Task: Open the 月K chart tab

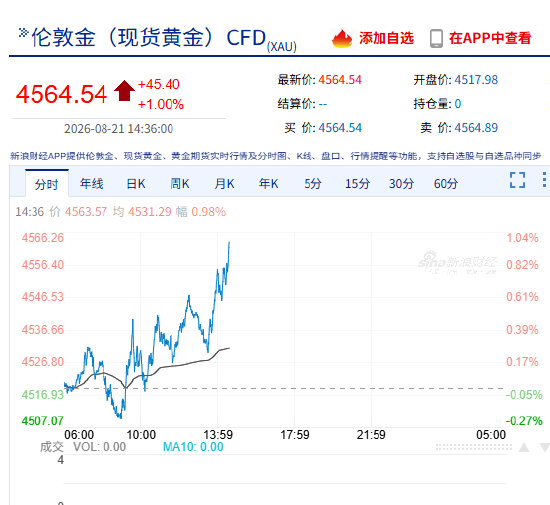Action: point(224,184)
